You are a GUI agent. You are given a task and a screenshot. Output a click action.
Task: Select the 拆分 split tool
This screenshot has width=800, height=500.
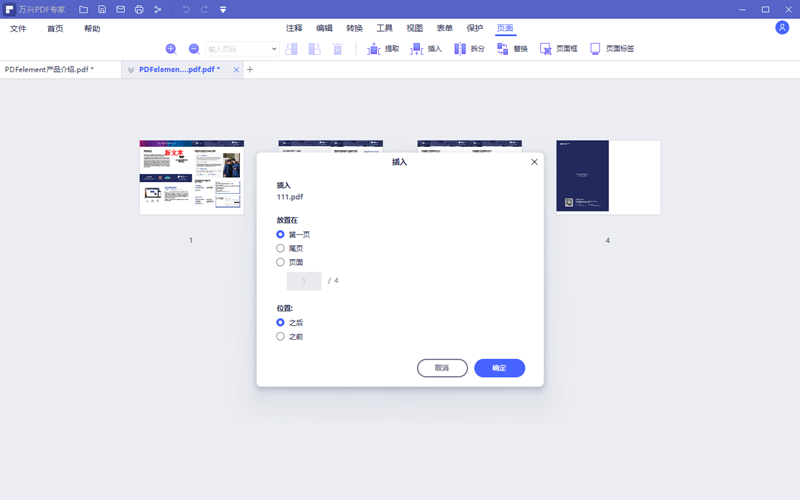pos(468,49)
